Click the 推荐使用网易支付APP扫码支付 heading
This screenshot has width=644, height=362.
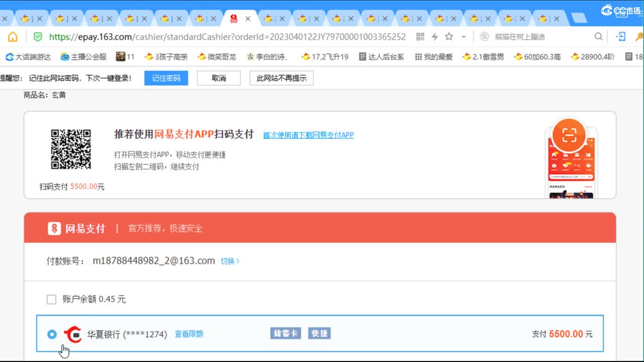point(184,134)
